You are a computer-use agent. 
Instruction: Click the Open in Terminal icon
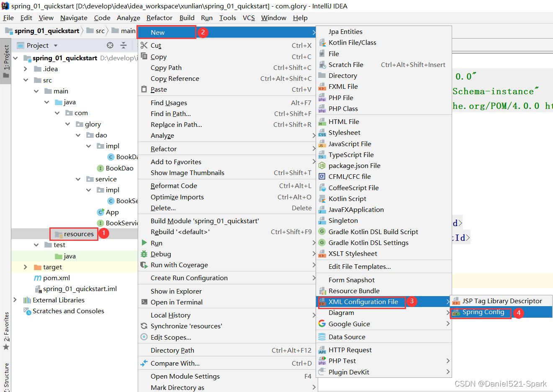point(144,302)
